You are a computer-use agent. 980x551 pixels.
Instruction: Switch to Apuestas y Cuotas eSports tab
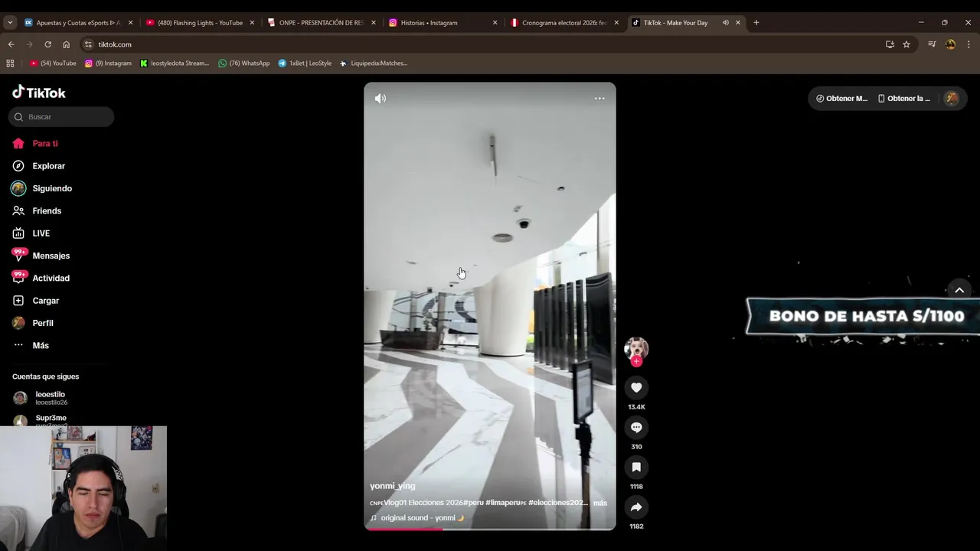coord(79,23)
